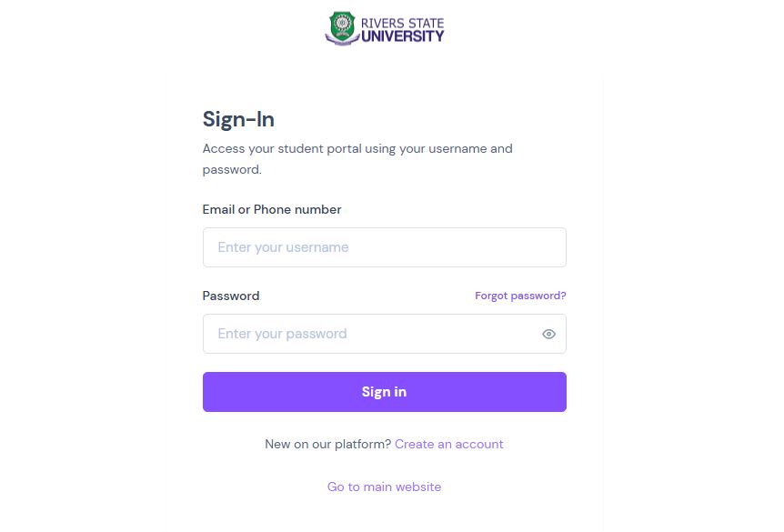The height and width of the screenshot is (532, 784).
Task: Click the "RIVERS STATE" text in logo
Action: [x=403, y=23]
